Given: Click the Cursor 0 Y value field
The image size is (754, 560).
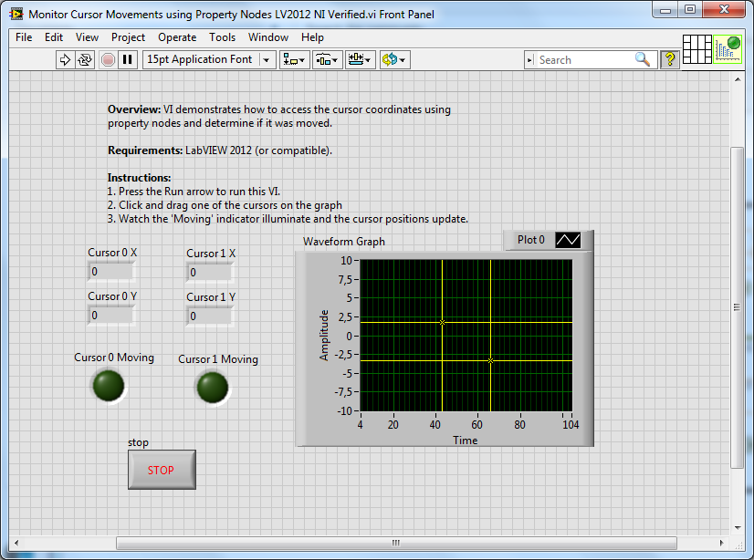Looking at the screenshot, I should click(111, 315).
